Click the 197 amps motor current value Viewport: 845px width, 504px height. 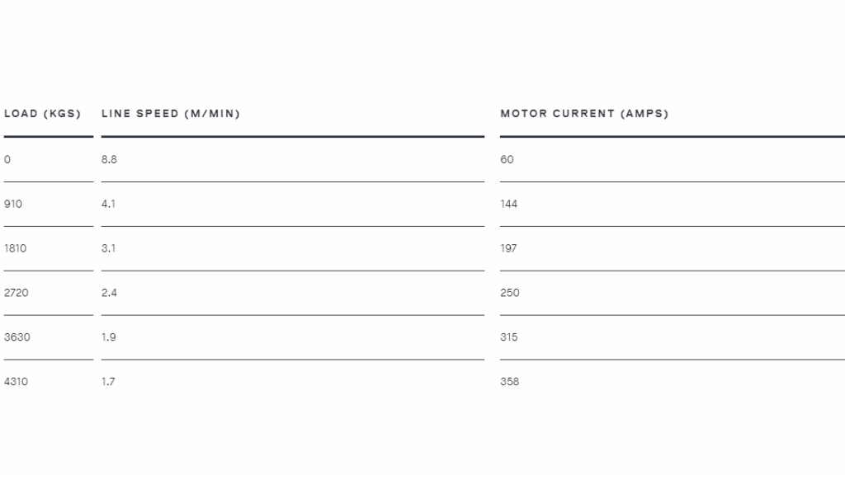pos(508,248)
